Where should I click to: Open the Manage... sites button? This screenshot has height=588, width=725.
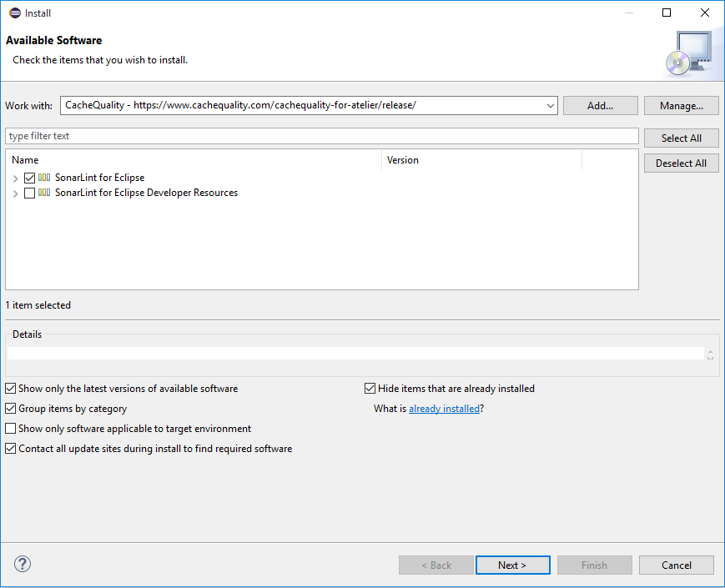click(x=682, y=106)
